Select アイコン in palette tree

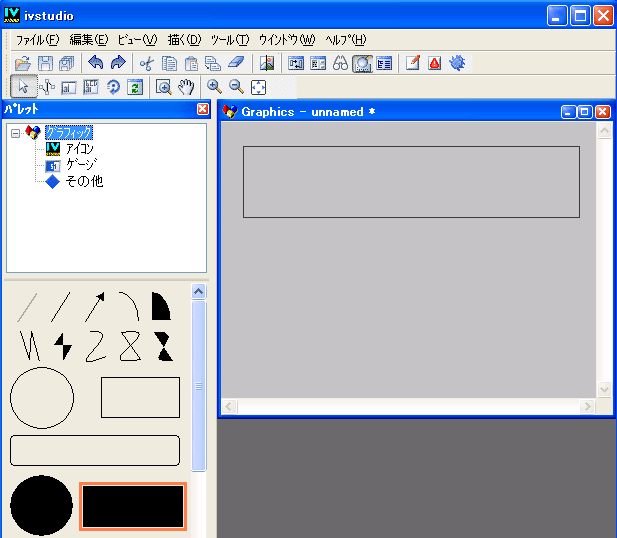pyautogui.click(x=79, y=148)
